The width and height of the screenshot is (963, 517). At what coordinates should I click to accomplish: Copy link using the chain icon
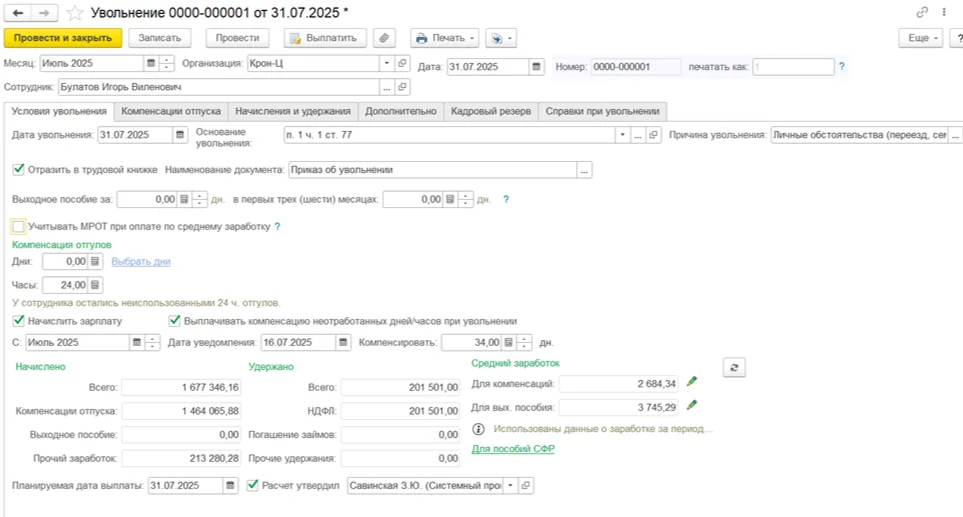pyautogui.click(x=922, y=12)
